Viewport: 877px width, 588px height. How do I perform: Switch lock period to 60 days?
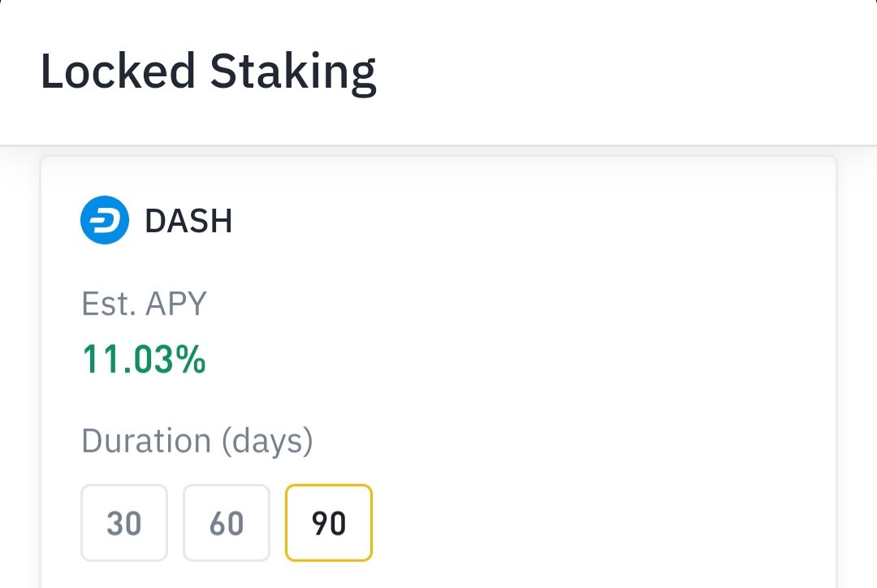click(227, 522)
